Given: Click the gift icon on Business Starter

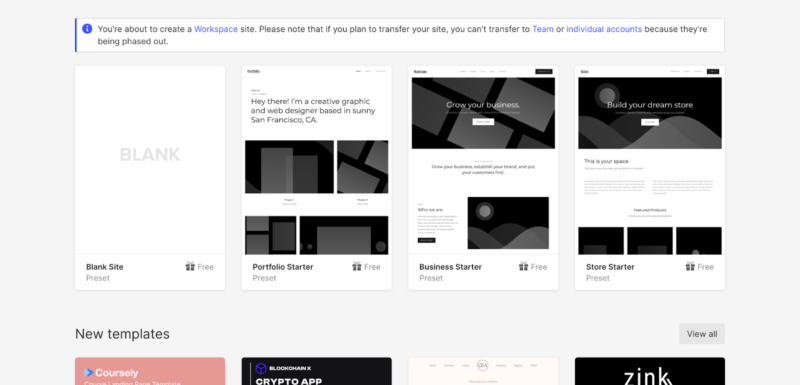Looking at the screenshot, I should [523, 266].
